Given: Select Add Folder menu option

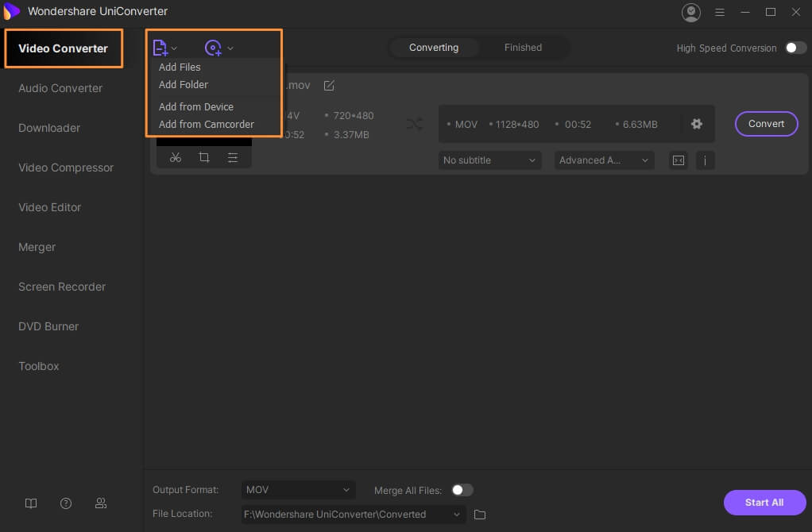Looking at the screenshot, I should tap(184, 84).
